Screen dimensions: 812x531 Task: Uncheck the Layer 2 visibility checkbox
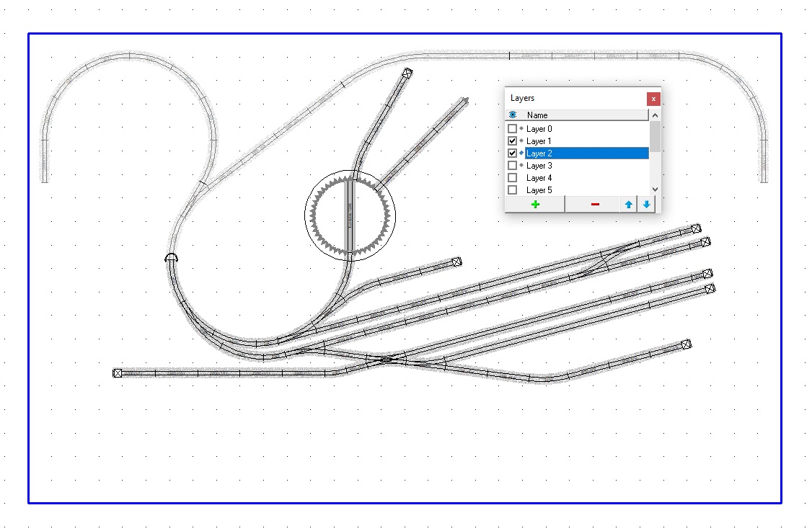(x=513, y=153)
